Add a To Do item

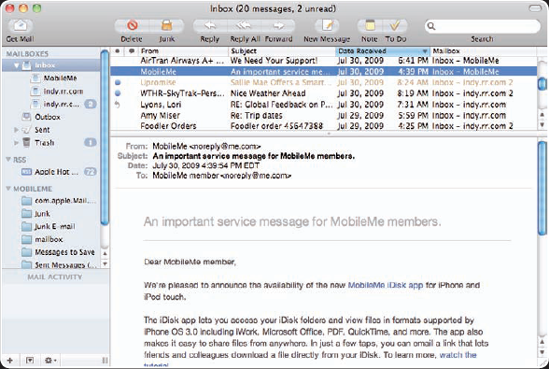[395, 25]
